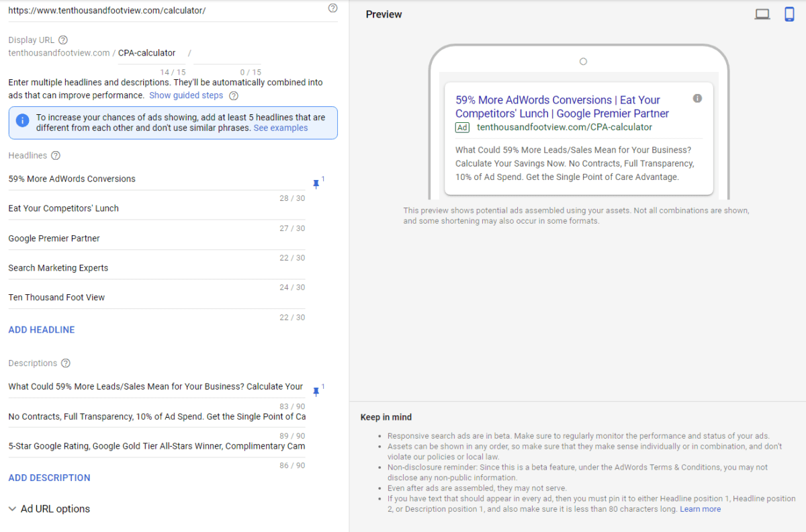Click the info icon on the ad preview card
Viewport: 806px width, 532px height.
coord(697,98)
